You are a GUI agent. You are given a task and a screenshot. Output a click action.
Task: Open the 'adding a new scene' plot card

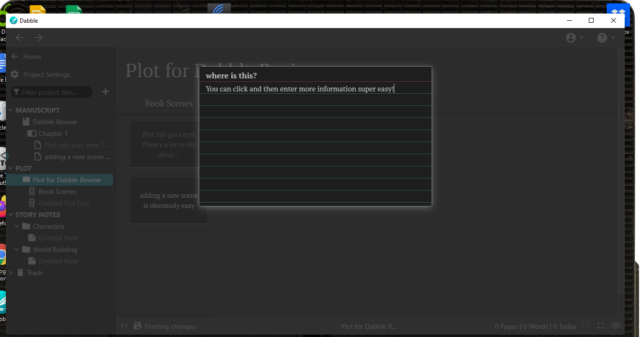(x=168, y=201)
